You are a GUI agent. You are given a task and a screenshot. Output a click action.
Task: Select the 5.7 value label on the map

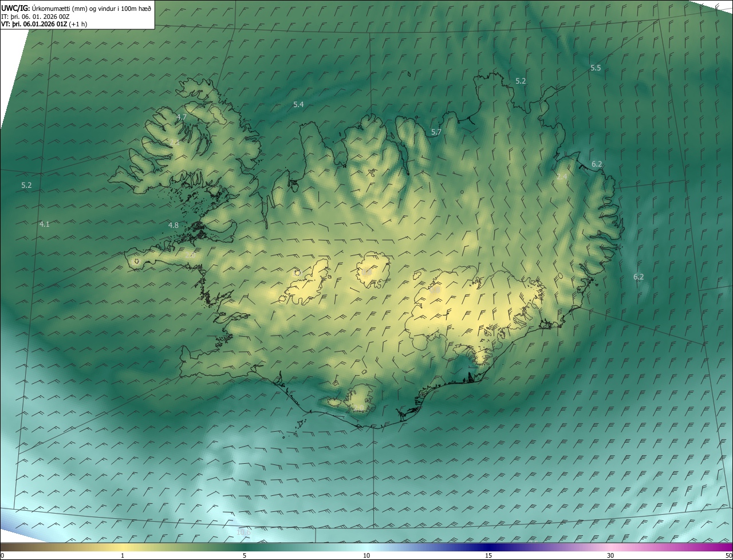[436, 132]
